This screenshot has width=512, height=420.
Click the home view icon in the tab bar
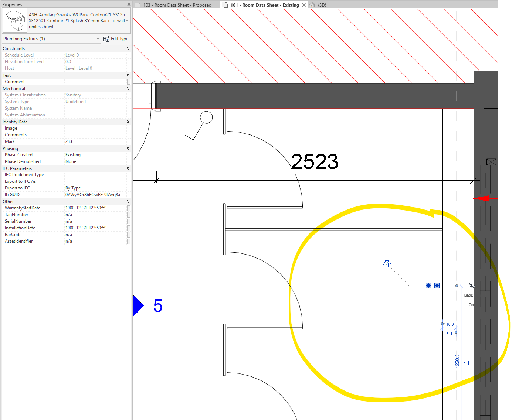point(312,5)
